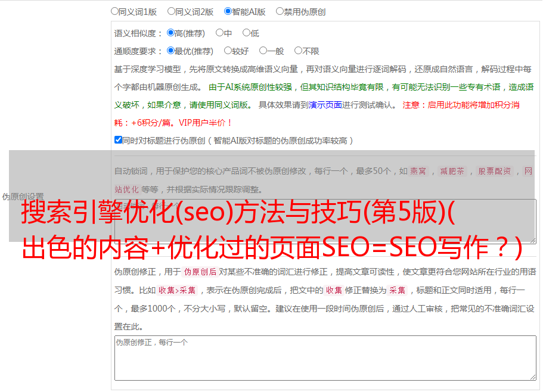Click the 伪原创设置 label

[x=23, y=197]
